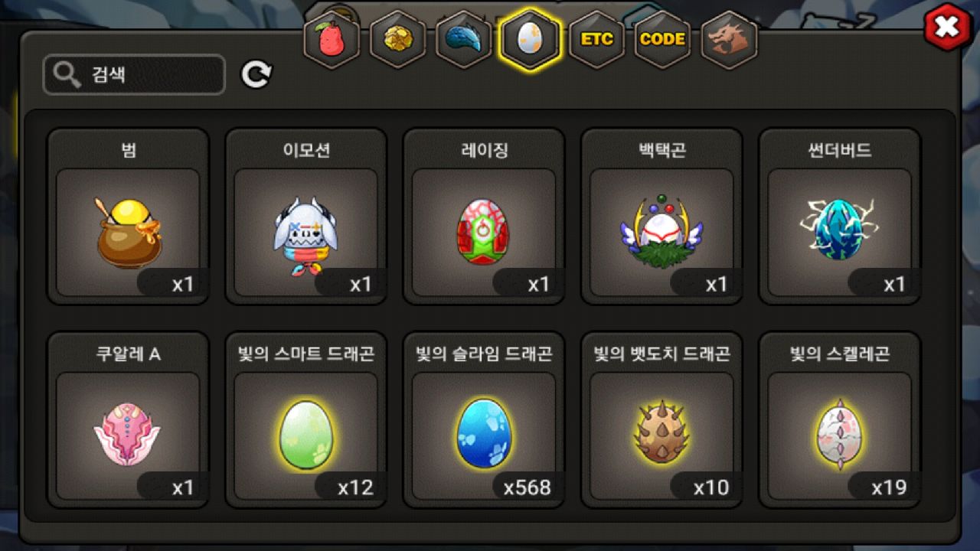Screen dimensions: 980x551
Task: Choose the 쿠알레 A pink egg
Action: pos(128,420)
